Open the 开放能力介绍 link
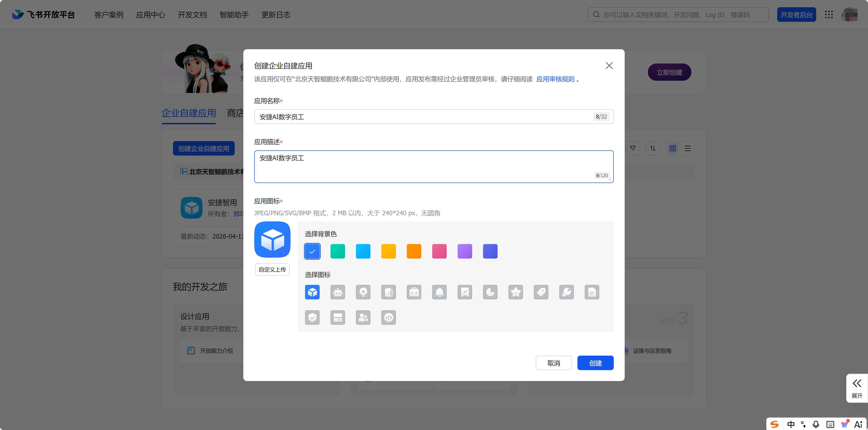 (x=216, y=351)
